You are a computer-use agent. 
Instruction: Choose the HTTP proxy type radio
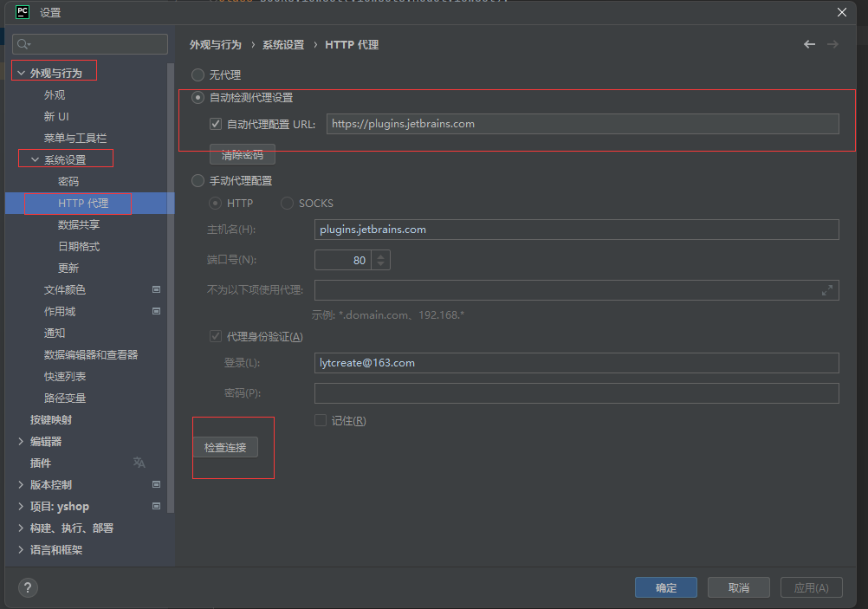tap(216, 204)
